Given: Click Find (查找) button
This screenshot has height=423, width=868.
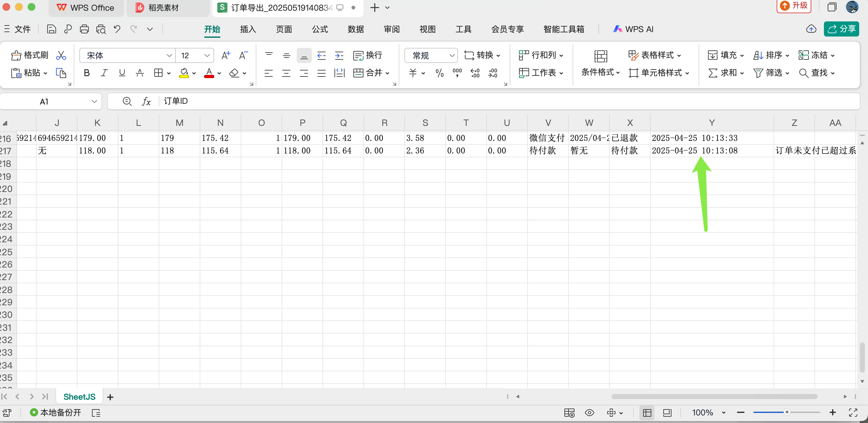Looking at the screenshot, I should coord(816,73).
